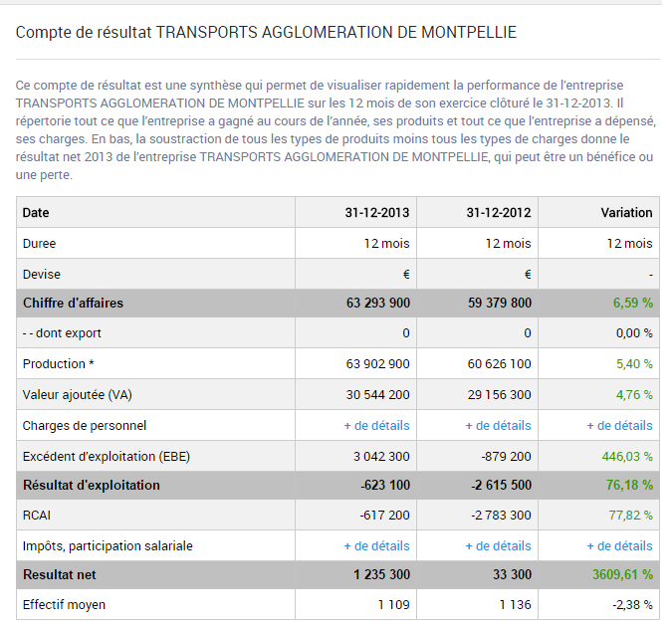672x627 pixels.
Task: Click the Effectif moyen 2013 value 1 109
Action: [x=393, y=604]
